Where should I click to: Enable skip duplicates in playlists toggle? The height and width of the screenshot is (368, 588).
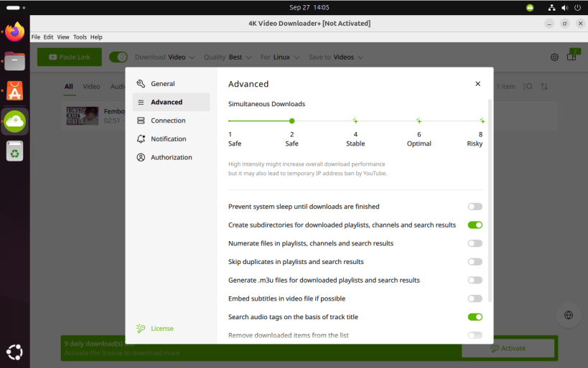click(x=475, y=262)
